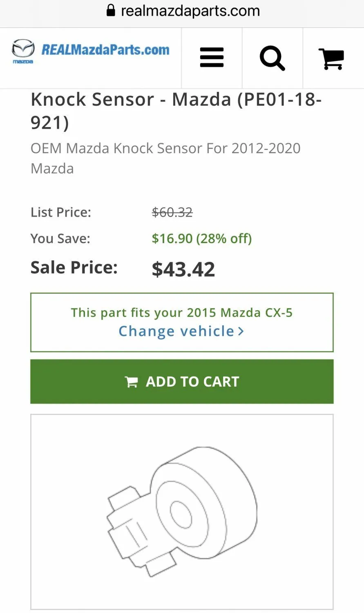Open the shopping cart in header
The height and width of the screenshot is (613, 364).
pos(331,58)
